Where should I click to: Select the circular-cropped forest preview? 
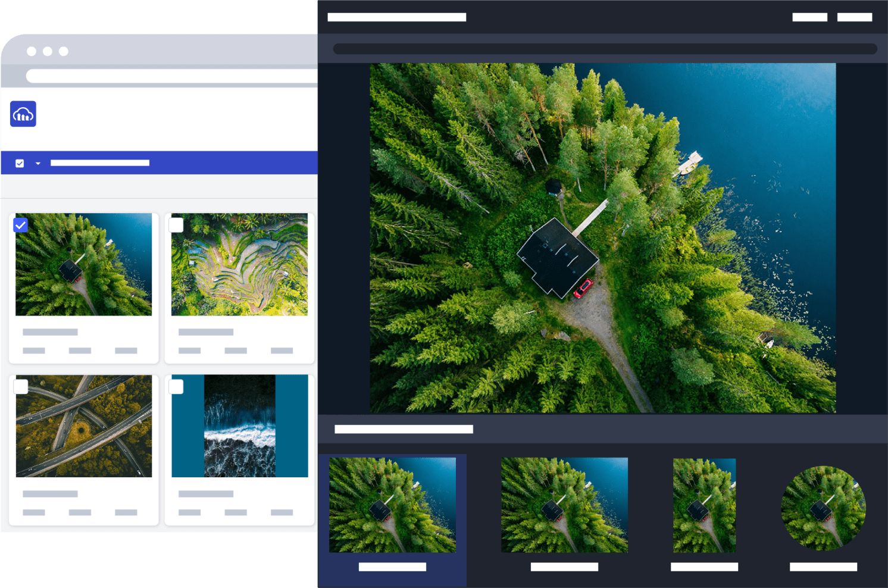(x=823, y=508)
